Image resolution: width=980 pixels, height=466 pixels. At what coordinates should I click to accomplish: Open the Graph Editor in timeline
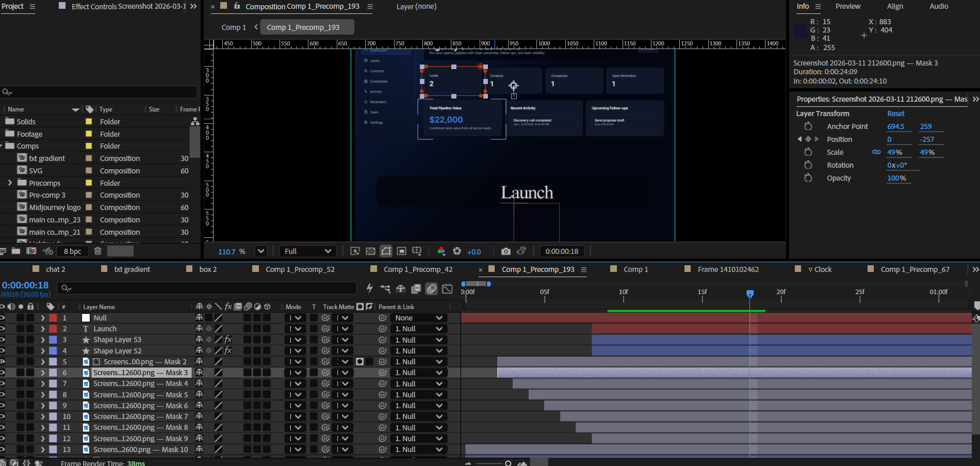click(x=447, y=288)
